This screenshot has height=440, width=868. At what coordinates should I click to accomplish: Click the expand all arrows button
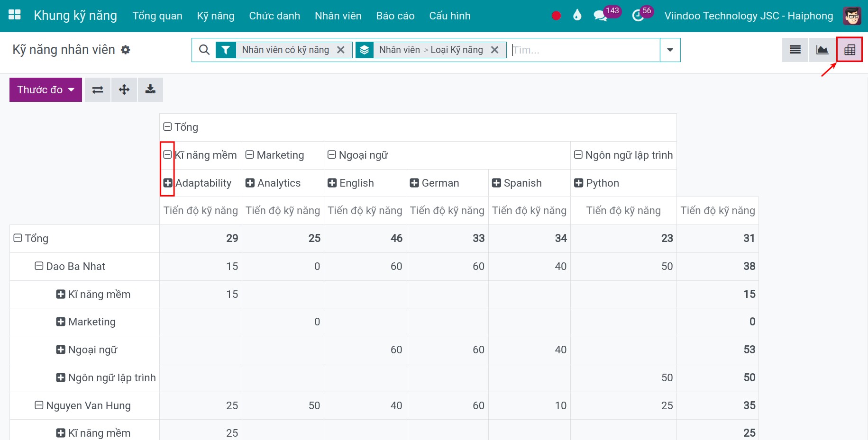tap(124, 90)
